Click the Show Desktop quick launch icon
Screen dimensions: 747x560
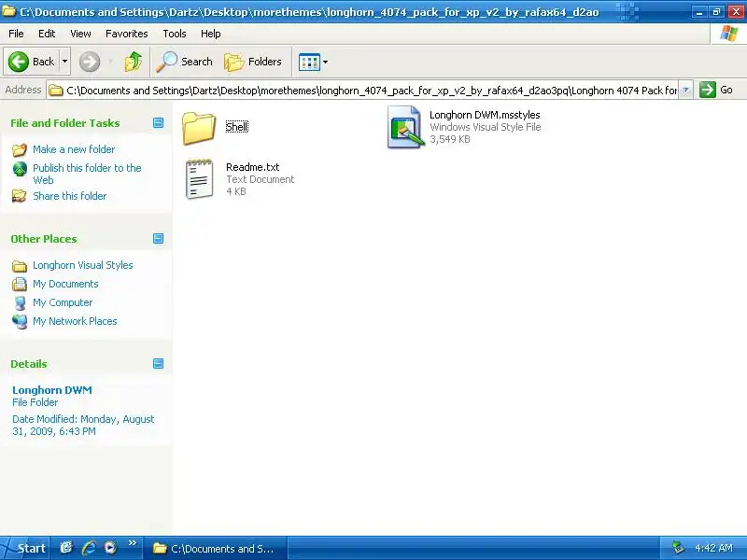[65, 548]
